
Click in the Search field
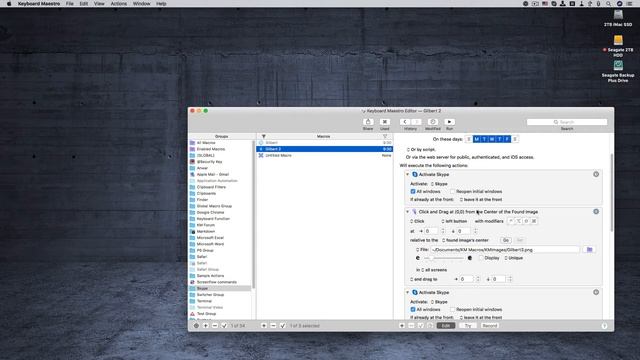click(x=567, y=122)
